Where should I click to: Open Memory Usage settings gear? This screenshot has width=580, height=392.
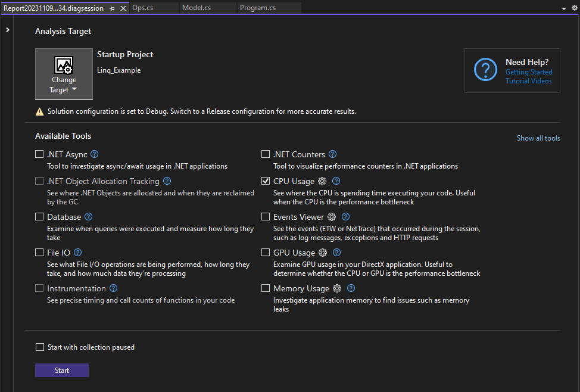(x=336, y=288)
